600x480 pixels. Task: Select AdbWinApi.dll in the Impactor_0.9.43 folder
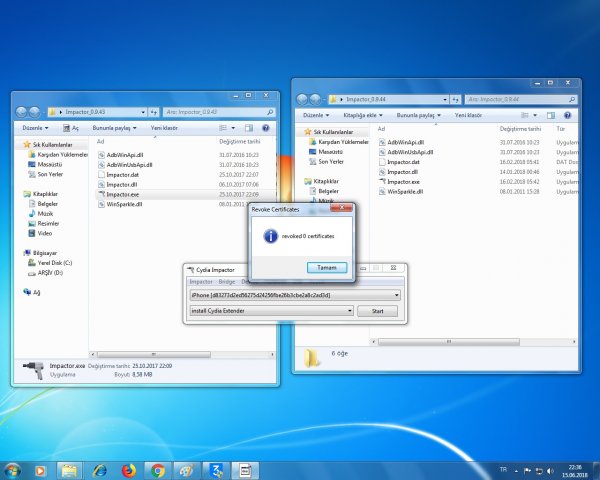[127, 155]
